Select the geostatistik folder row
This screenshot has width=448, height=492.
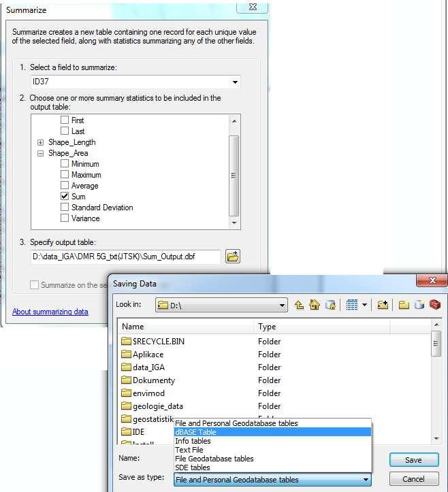click(148, 419)
